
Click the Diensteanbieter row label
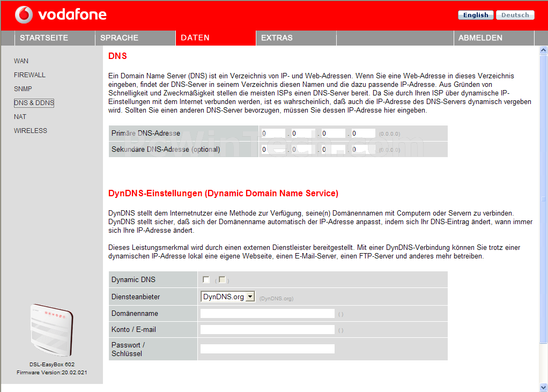pyautogui.click(x=136, y=297)
